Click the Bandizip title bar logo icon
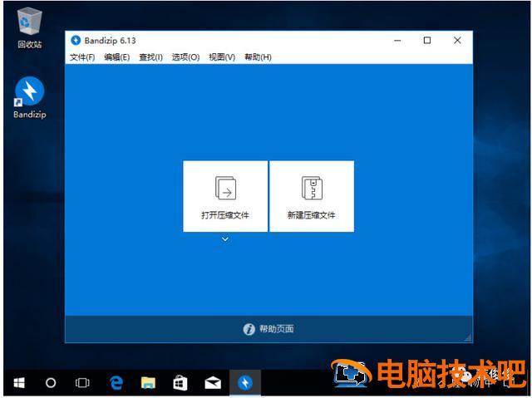The width and height of the screenshot is (532, 398). click(x=76, y=41)
